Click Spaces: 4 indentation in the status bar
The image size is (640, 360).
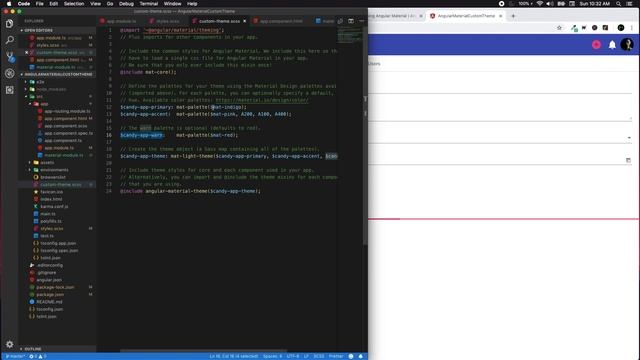point(272,356)
